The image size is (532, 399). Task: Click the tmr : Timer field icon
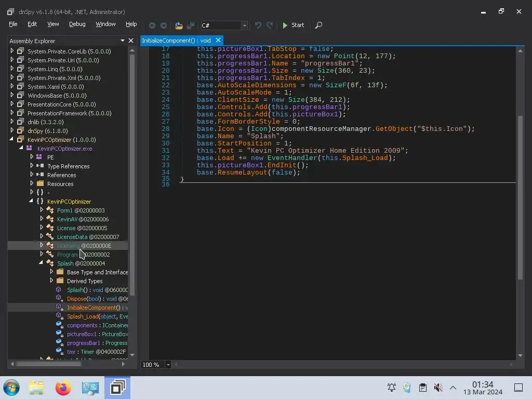60,352
